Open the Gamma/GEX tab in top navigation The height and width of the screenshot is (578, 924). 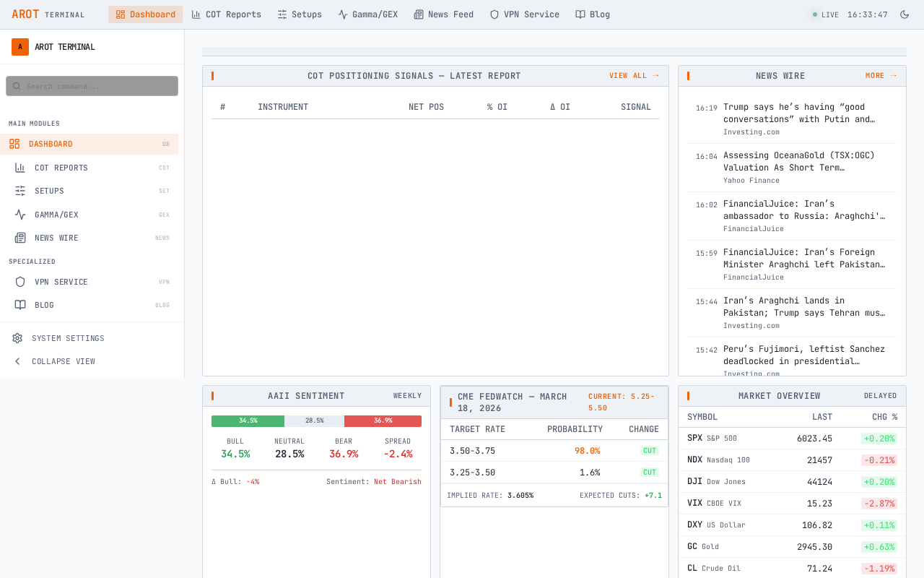(x=367, y=14)
